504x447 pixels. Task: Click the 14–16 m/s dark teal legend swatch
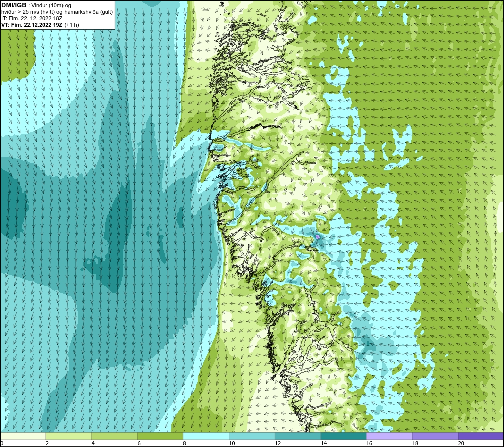coord(344,436)
